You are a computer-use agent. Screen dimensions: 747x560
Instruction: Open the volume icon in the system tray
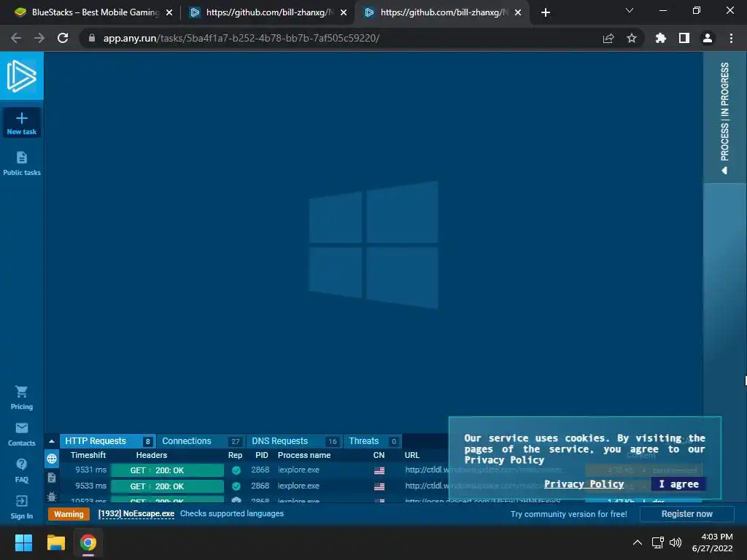[x=676, y=542]
